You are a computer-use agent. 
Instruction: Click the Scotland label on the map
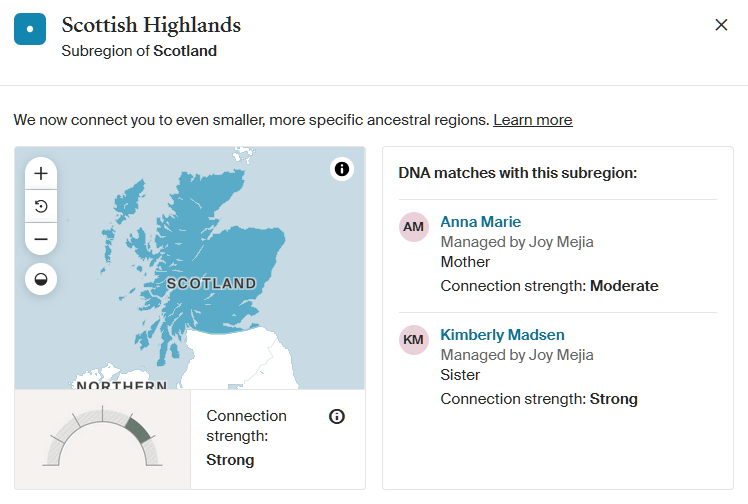click(211, 283)
